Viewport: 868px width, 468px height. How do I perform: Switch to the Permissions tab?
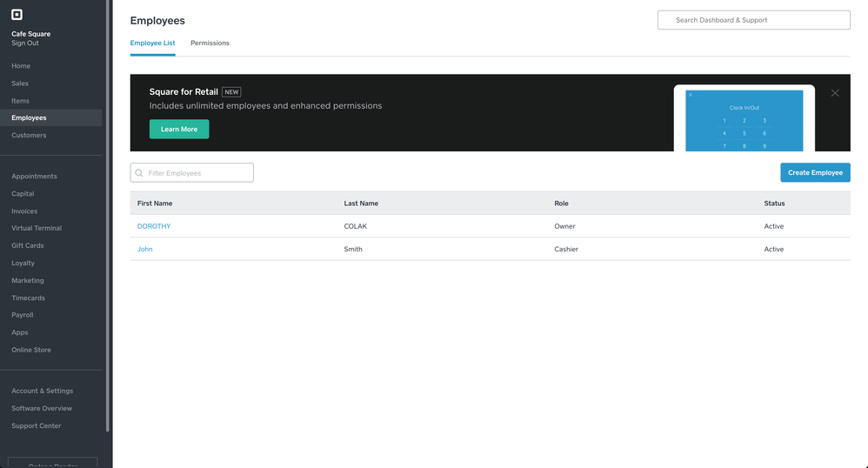(210, 43)
